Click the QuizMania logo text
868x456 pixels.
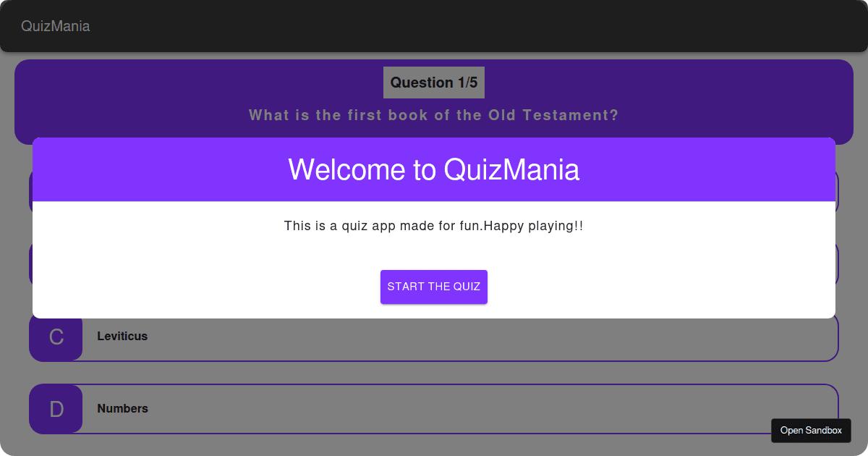pos(56,26)
